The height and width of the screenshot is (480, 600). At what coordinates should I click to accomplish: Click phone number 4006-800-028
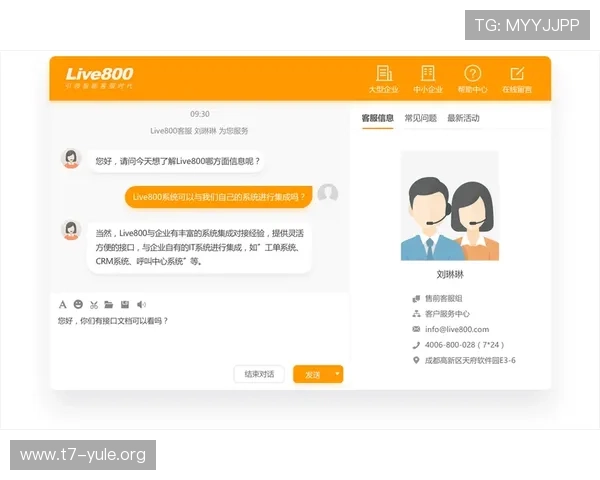coord(450,345)
